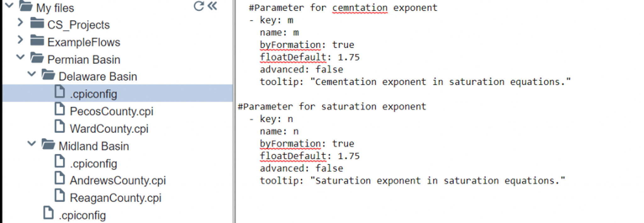
Task: Select .cpiconfig under Midland Basin
Action: 93,164
